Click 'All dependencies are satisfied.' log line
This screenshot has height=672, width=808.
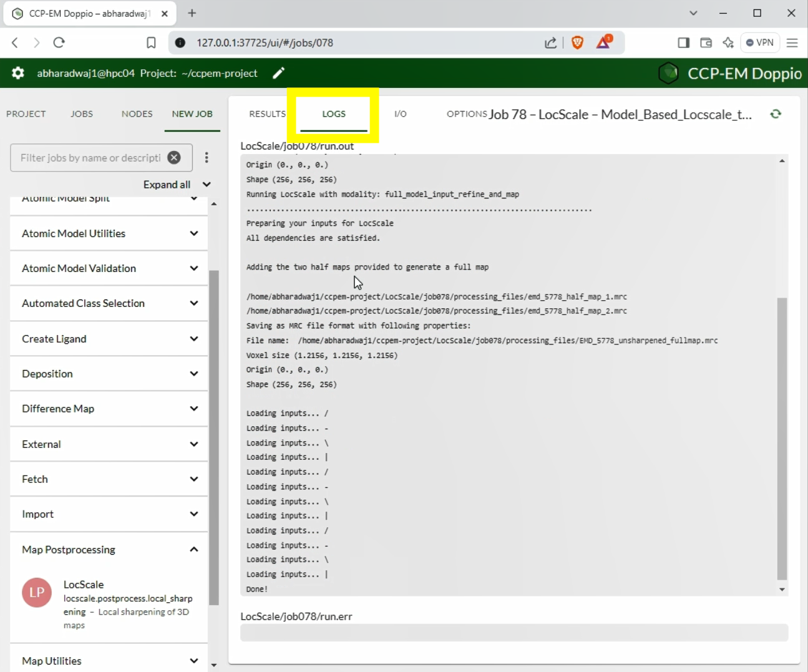[313, 238]
